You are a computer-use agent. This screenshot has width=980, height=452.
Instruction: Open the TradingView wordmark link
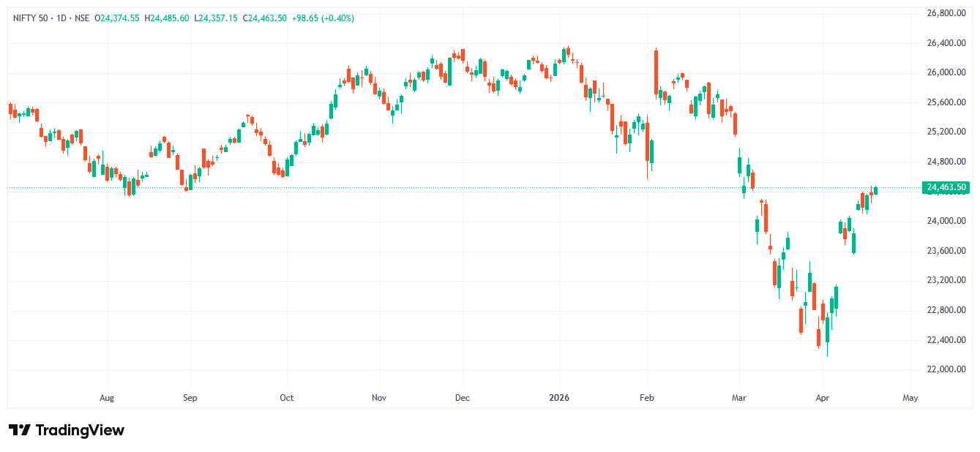click(x=80, y=430)
